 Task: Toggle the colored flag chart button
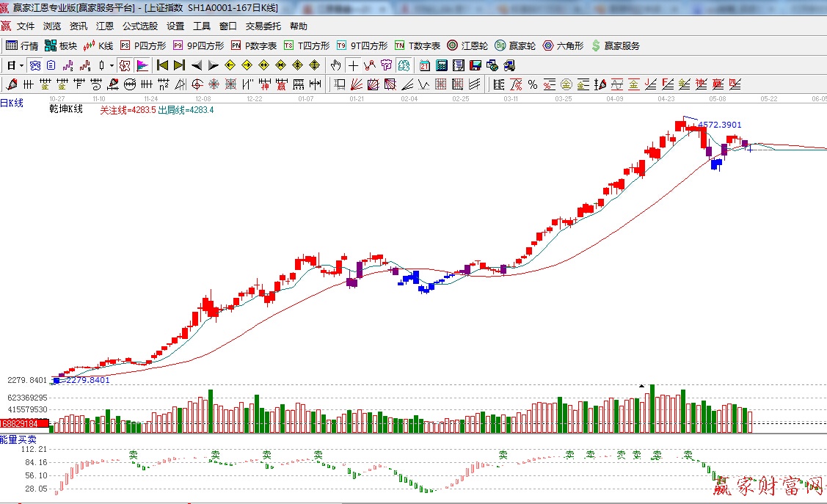pos(142,65)
